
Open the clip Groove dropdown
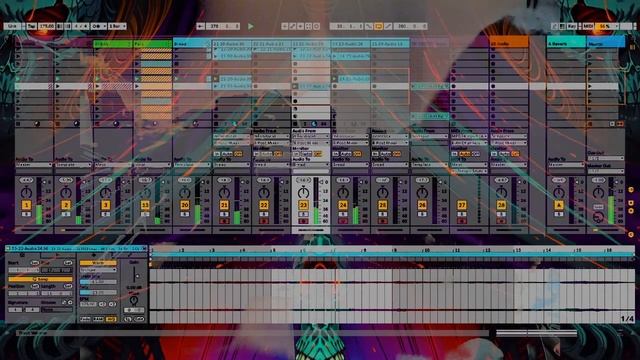pos(57,309)
